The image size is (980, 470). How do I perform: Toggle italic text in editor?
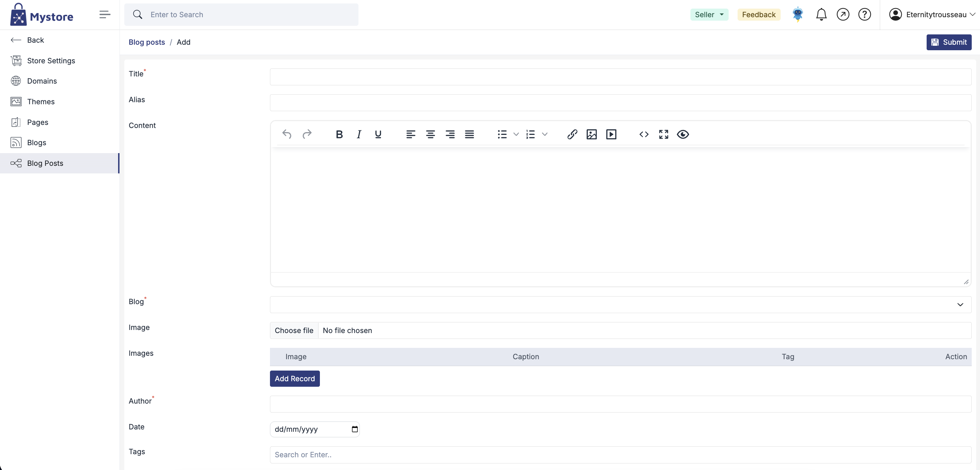(x=358, y=134)
